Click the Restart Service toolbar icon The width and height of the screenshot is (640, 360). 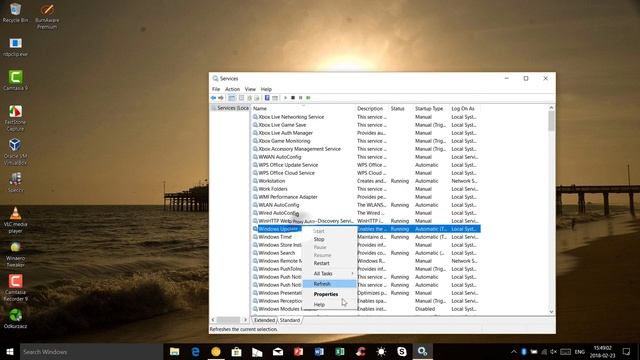pos(308,98)
